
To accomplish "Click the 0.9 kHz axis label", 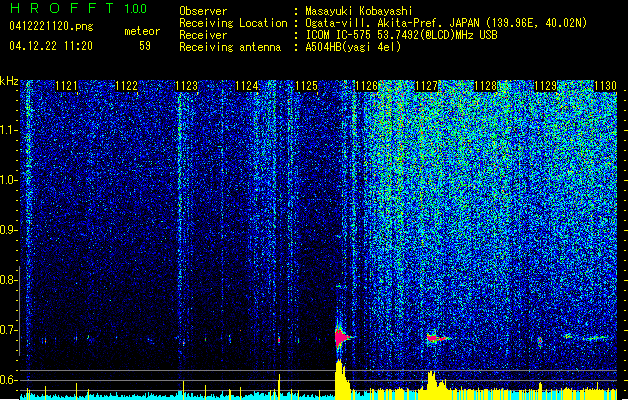I will click(x=8, y=230).
